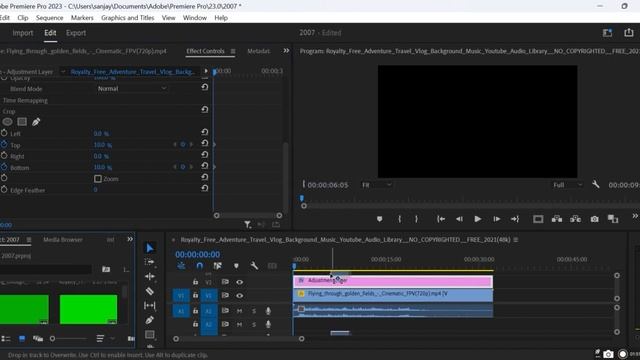Hide V2 track output with eye icon

point(240,282)
